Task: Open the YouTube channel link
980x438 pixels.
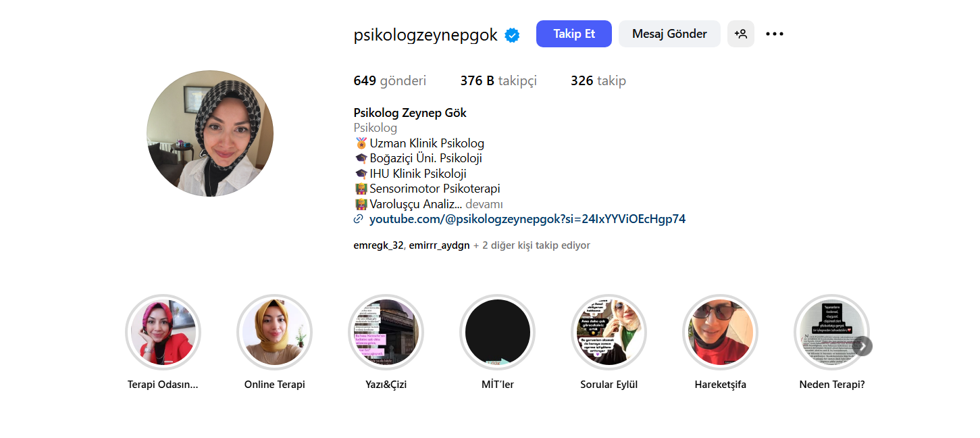Action: (x=527, y=219)
